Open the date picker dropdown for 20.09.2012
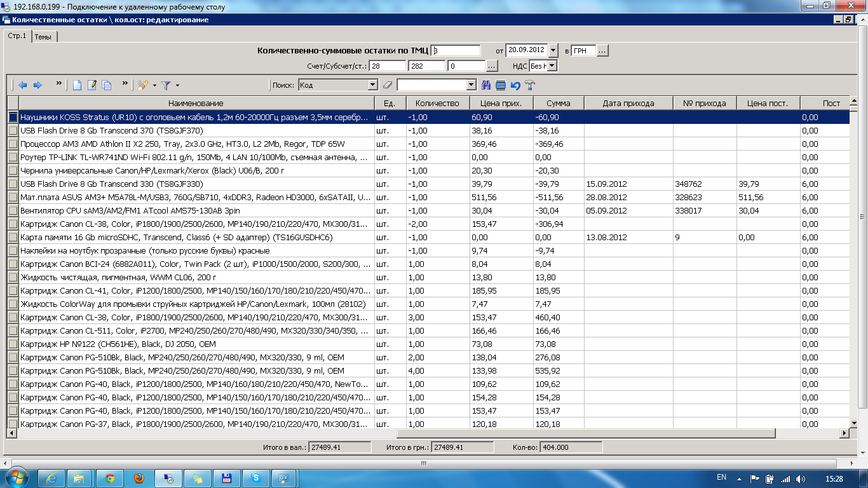 [553, 50]
